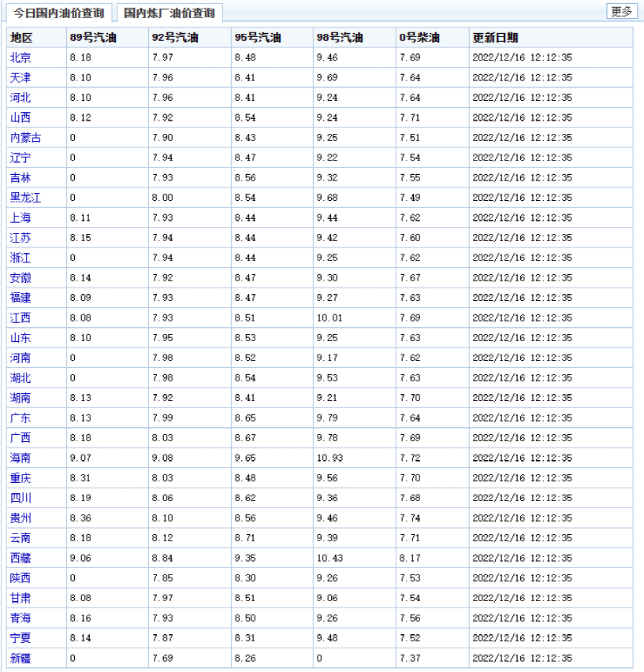
Task: Click the 四川 region link
Action: point(20,498)
